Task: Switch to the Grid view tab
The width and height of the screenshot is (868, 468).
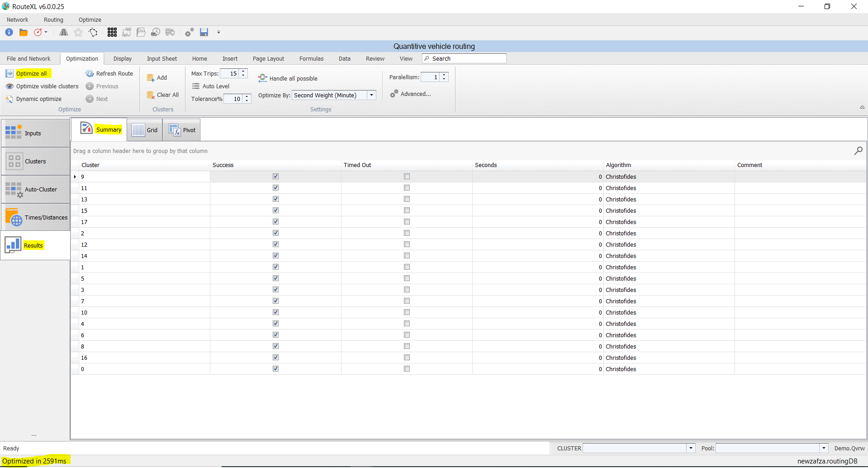Action: coord(145,130)
